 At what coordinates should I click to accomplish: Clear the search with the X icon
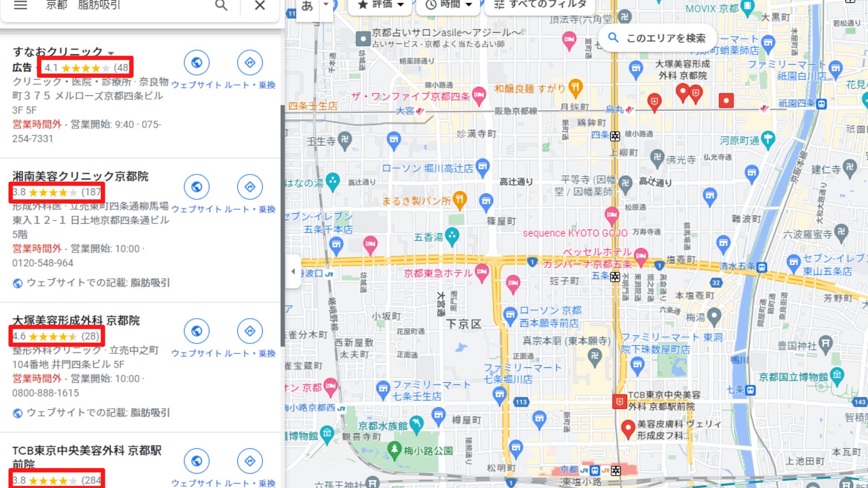pos(260,5)
